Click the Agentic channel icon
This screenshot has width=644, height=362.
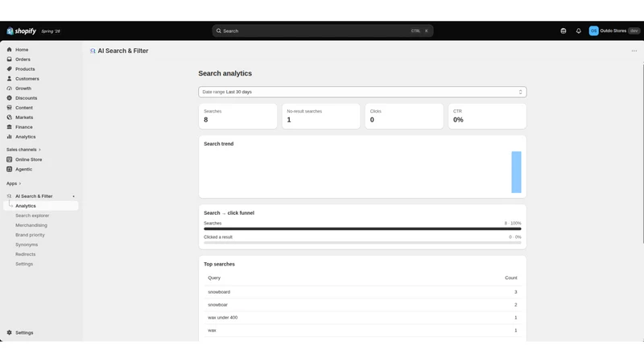pyautogui.click(x=10, y=169)
